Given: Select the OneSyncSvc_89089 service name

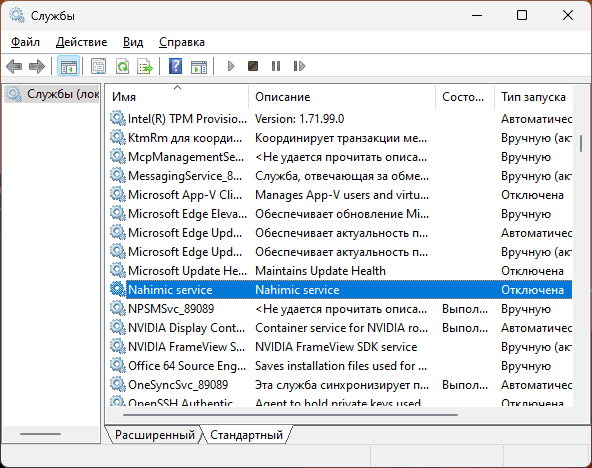Looking at the screenshot, I should coord(178,385).
